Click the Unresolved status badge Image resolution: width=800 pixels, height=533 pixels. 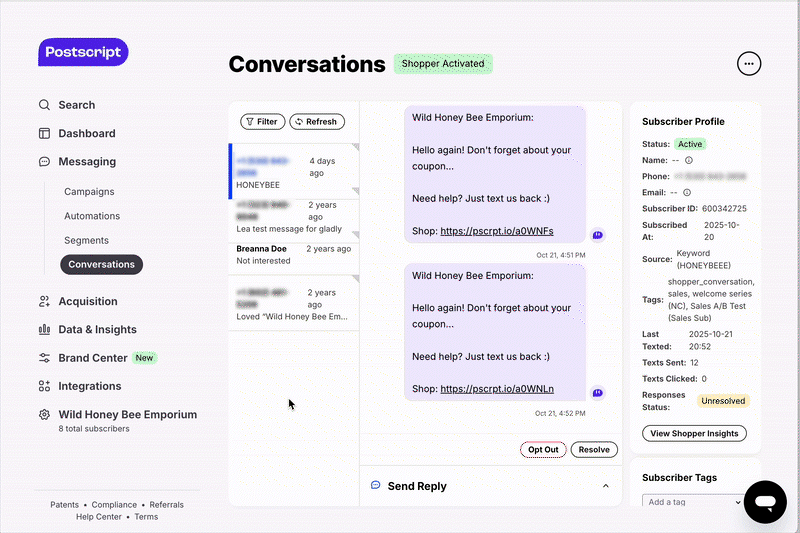[x=723, y=401]
